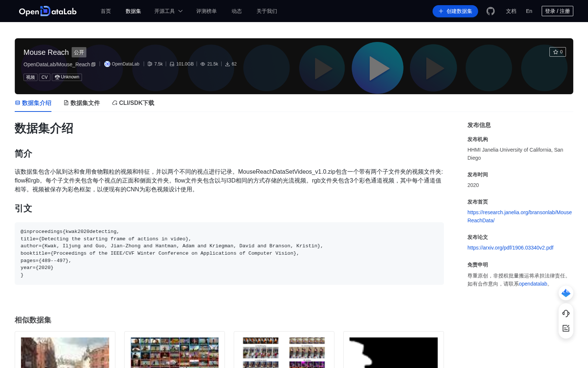The width and height of the screenshot is (588, 368).
Task: Click the 62 downloads icon
Action: (227, 64)
